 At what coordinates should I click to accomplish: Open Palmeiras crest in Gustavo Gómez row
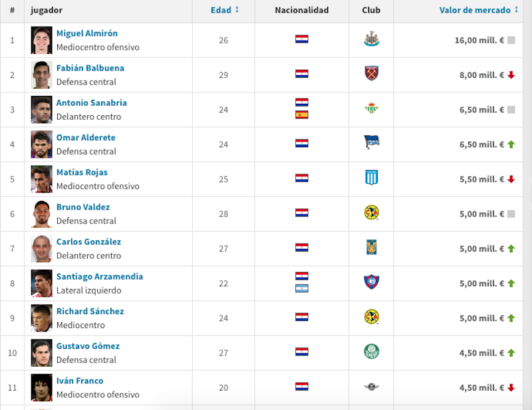(x=372, y=351)
